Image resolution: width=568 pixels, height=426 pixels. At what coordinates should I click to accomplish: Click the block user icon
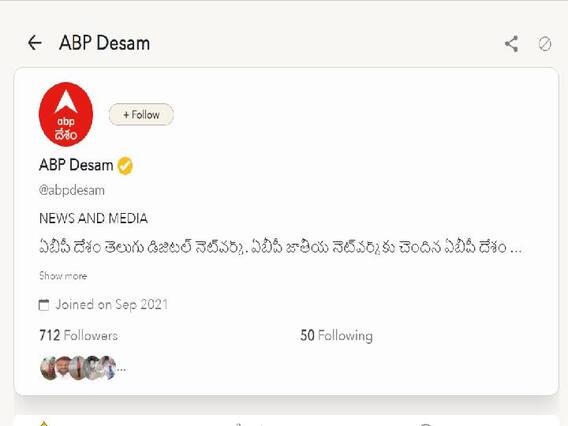(544, 44)
